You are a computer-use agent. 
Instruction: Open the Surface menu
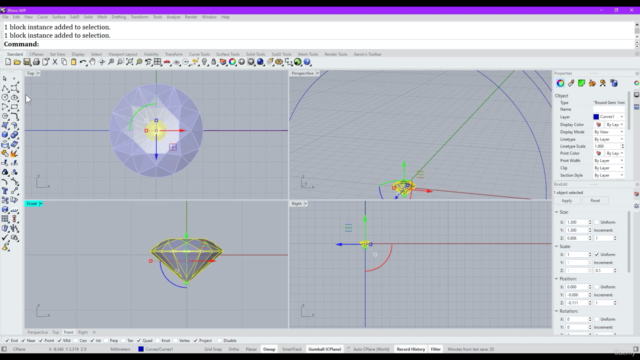coord(59,17)
